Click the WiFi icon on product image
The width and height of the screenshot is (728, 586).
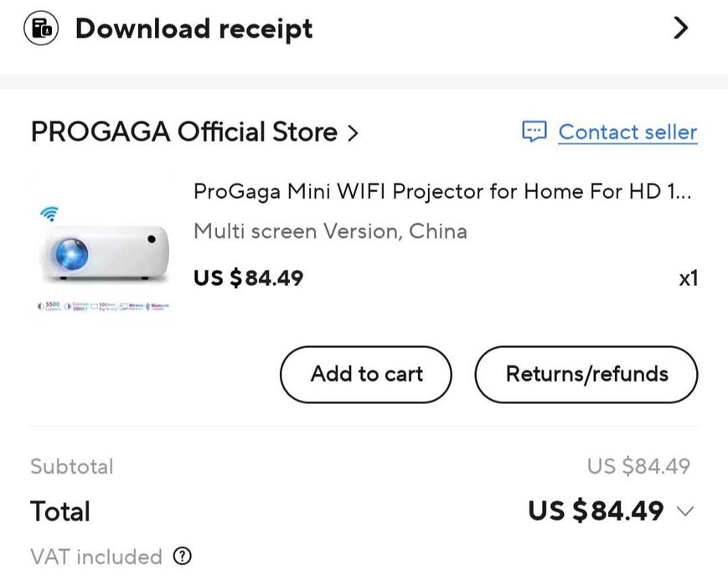pyautogui.click(x=49, y=214)
